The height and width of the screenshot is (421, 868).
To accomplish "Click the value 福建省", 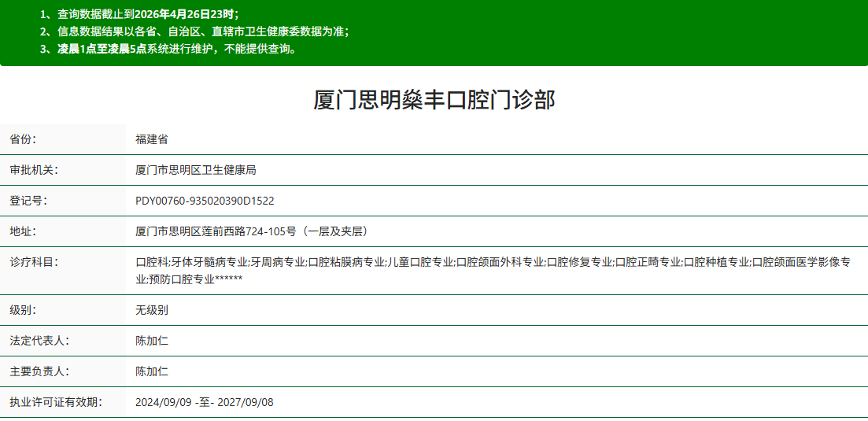I will pos(152,139).
